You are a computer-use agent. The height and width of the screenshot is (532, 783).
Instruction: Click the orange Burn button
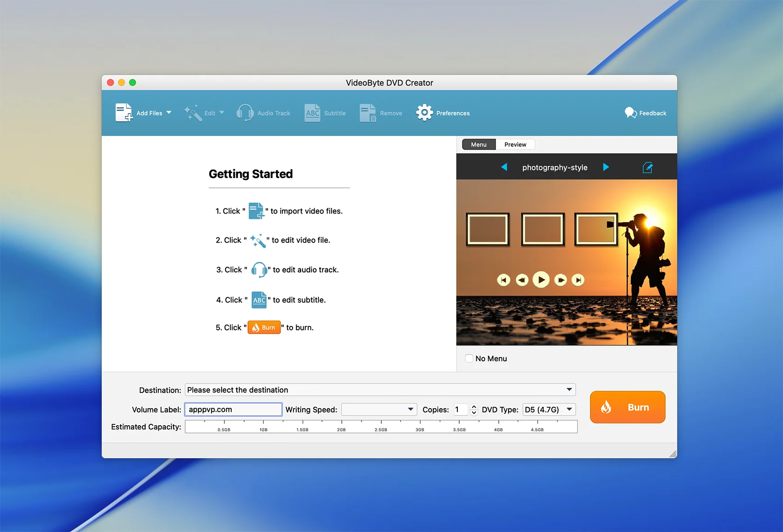tap(627, 407)
